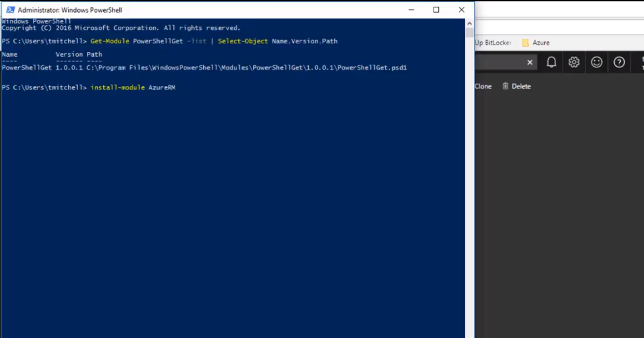
Task: Open the settings gear in Azure portal
Action: pyautogui.click(x=574, y=62)
